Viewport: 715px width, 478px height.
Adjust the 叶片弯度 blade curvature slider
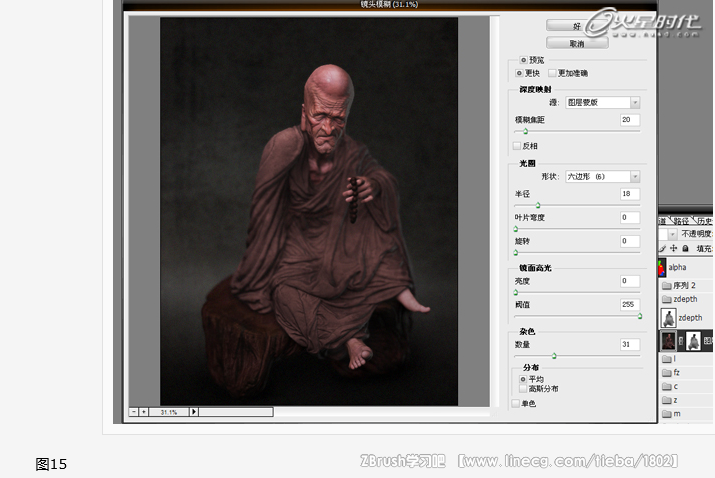[516, 229]
